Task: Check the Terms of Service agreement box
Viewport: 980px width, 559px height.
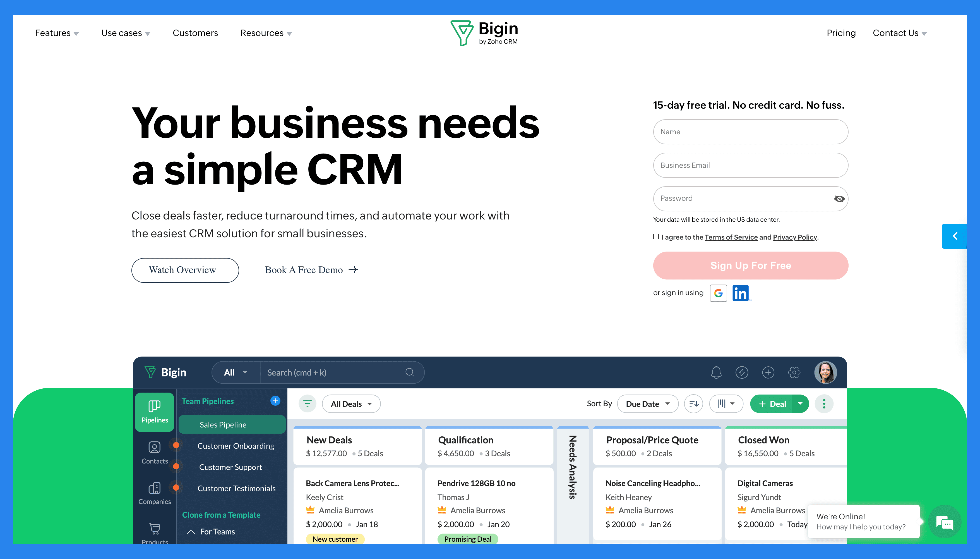Action: 656,236
